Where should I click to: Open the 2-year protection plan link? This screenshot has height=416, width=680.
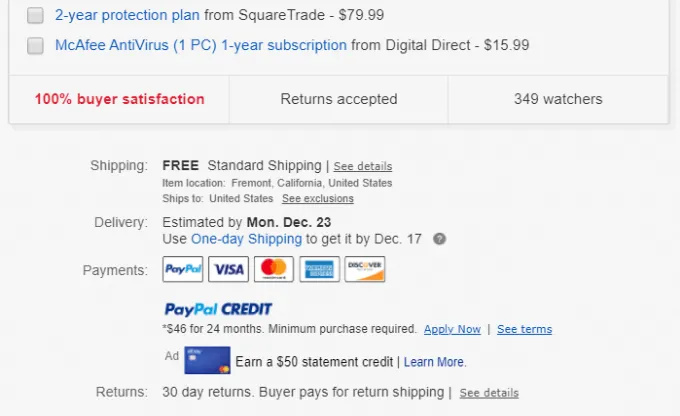[x=128, y=16]
